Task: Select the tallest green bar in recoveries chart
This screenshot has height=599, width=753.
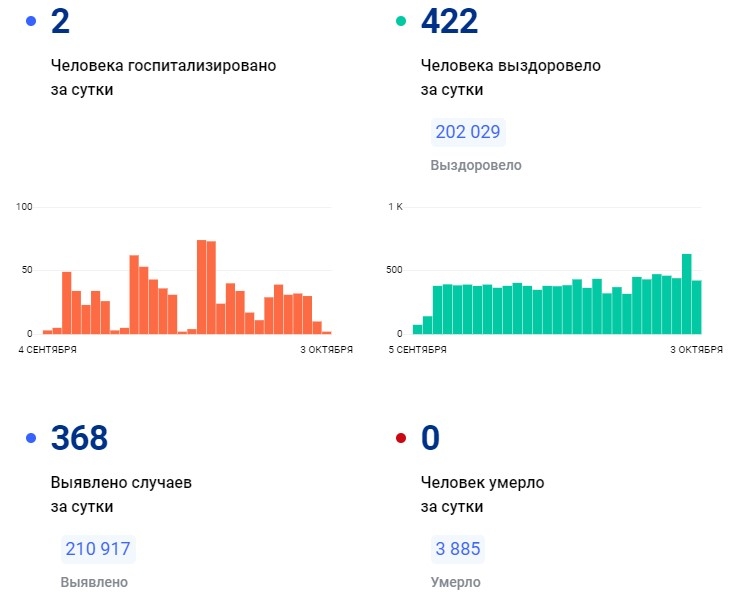Action: 687,293
